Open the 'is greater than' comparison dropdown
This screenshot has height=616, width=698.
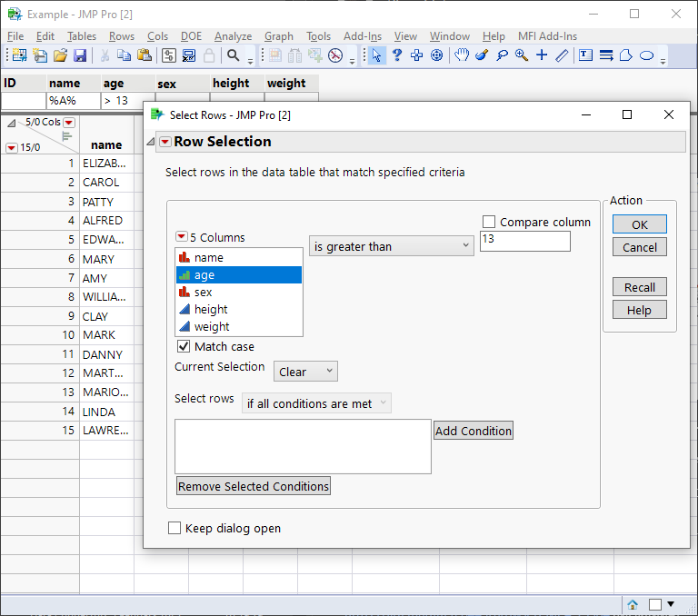coord(391,246)
